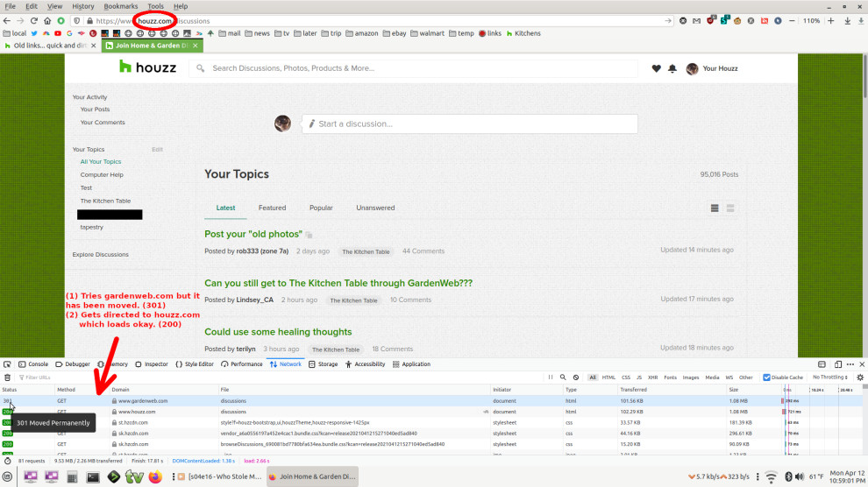This screenshot has height=487, width=868.
Task: Open the volume speaker tray icon
Action: pos(800,476)
